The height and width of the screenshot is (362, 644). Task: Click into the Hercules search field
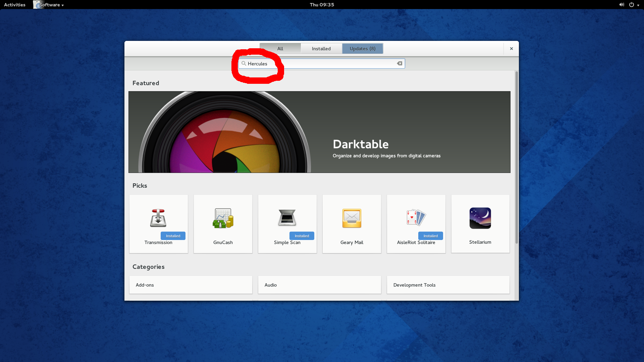click(321, 63)
